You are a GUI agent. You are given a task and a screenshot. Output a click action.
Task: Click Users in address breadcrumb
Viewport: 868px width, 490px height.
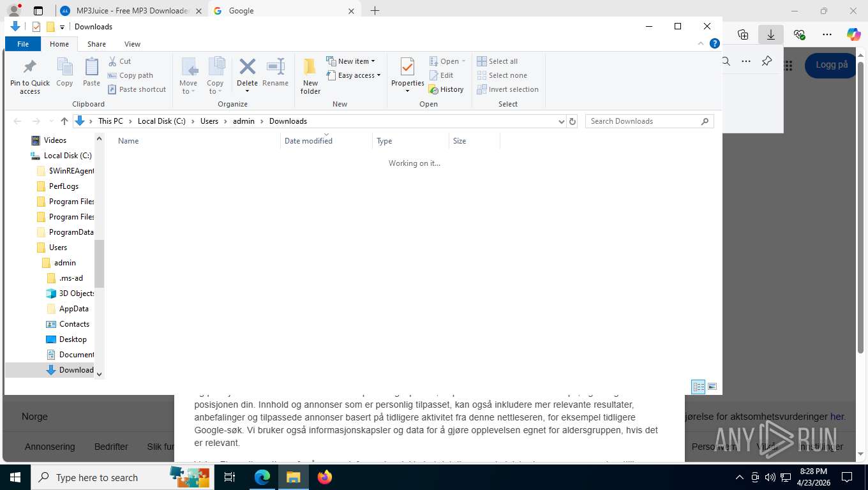(x=209, y=121)
